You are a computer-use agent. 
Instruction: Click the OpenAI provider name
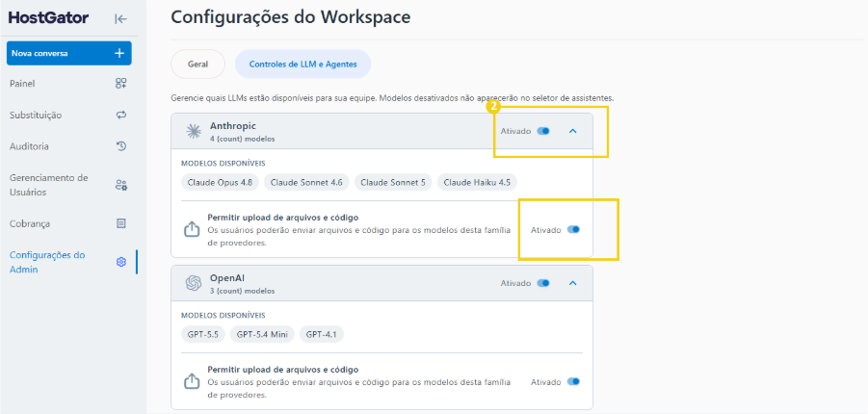227,278
